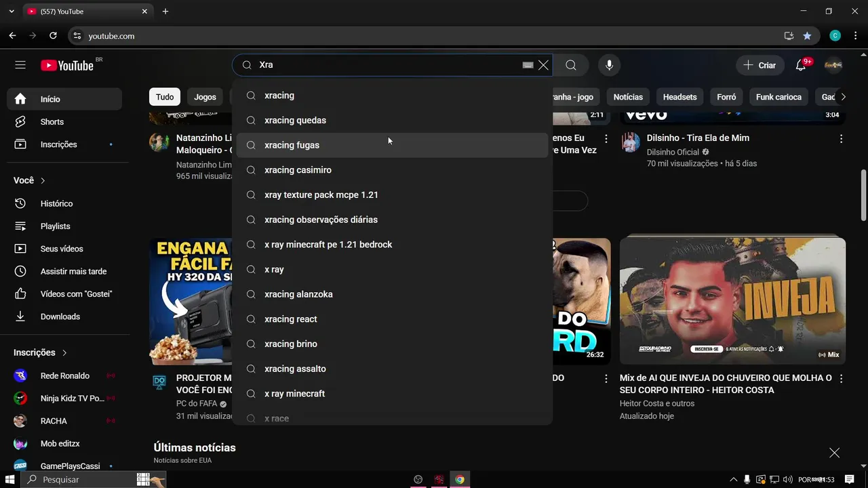Image resolution: width=868 pixels, height=488 pixels.
Task: Open Chrome from the taskbar
Action: 460,479
